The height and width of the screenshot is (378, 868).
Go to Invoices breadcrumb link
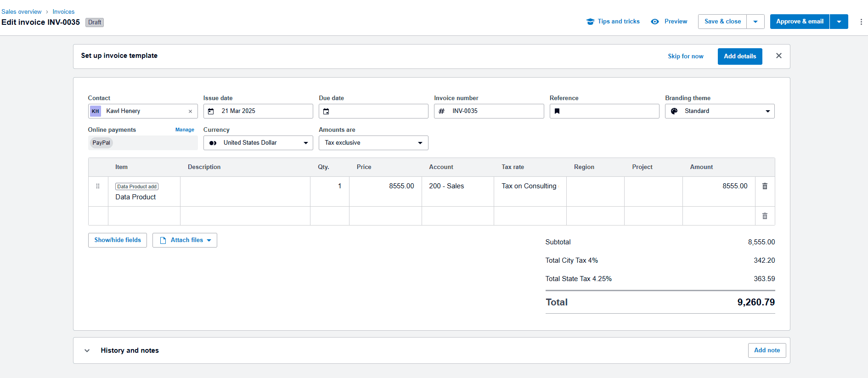click(x=63, y=11)
